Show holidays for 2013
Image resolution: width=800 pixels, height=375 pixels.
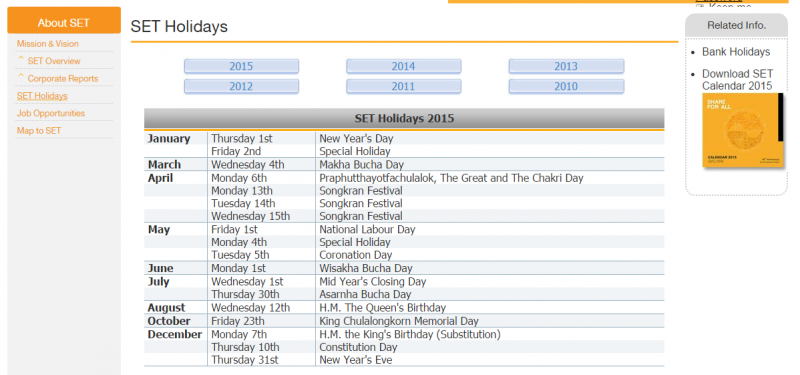click(x=566, y=66)
